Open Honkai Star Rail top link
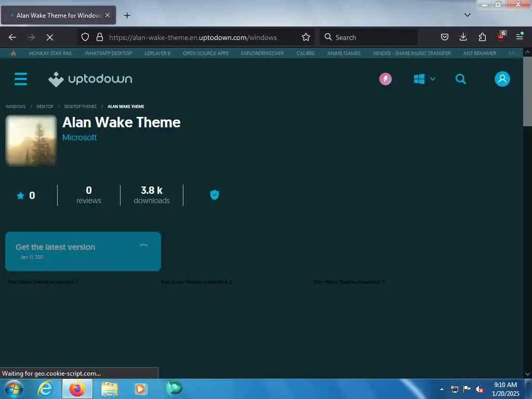The height and width of the screenshot is (399, 532). point(50,54)
